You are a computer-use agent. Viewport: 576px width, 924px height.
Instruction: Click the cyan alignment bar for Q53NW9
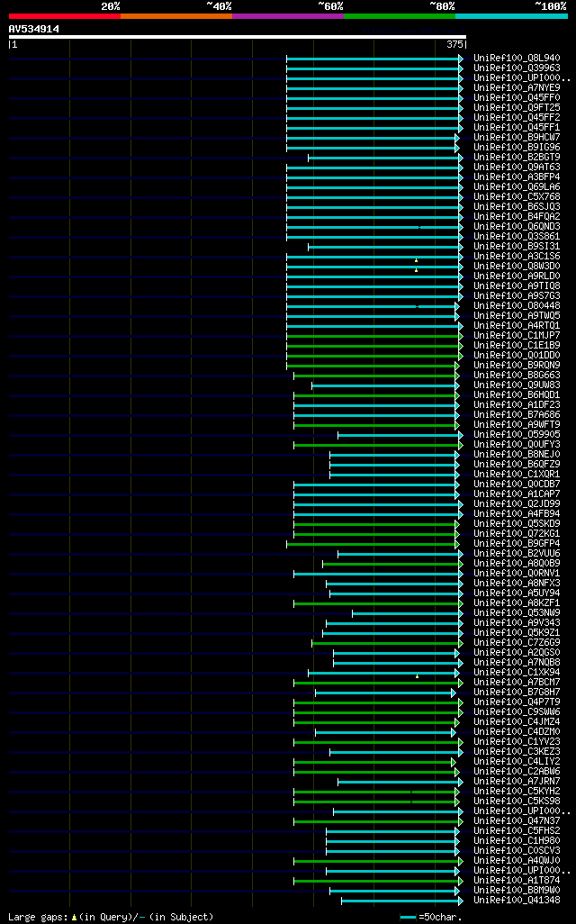[x=406, y=614]
